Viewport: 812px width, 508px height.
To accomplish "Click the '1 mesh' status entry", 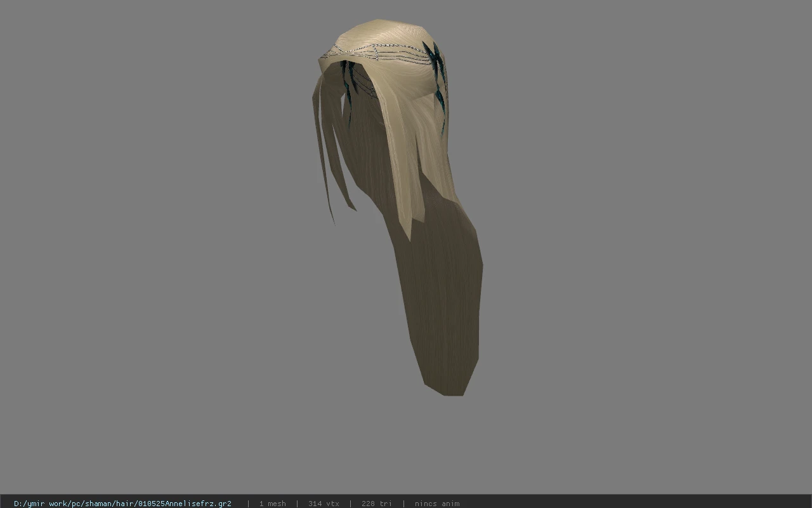I will click(x=272, y=504).
